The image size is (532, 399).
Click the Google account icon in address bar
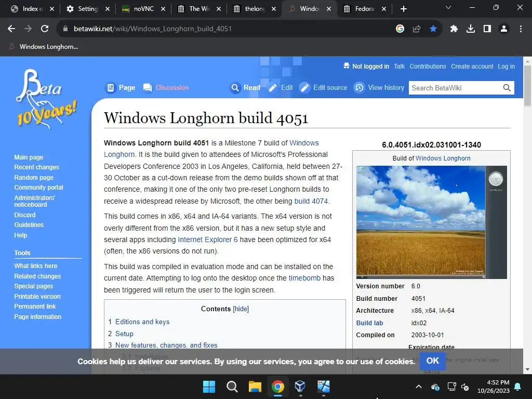point(400,29)
